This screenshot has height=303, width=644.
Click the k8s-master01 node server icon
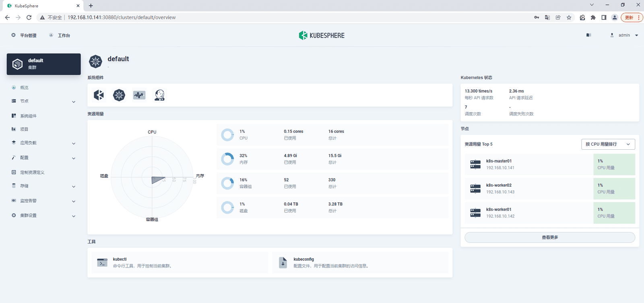475,164
